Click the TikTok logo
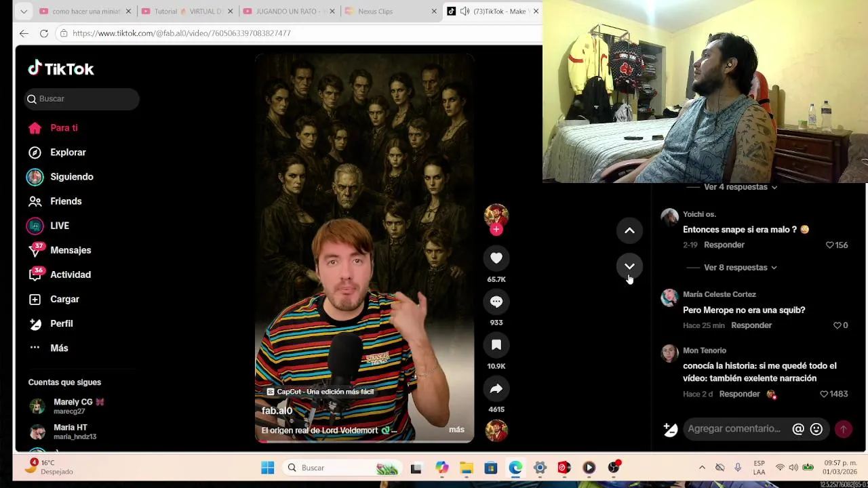This screenshot has width=868, height=488. point(61,68)
